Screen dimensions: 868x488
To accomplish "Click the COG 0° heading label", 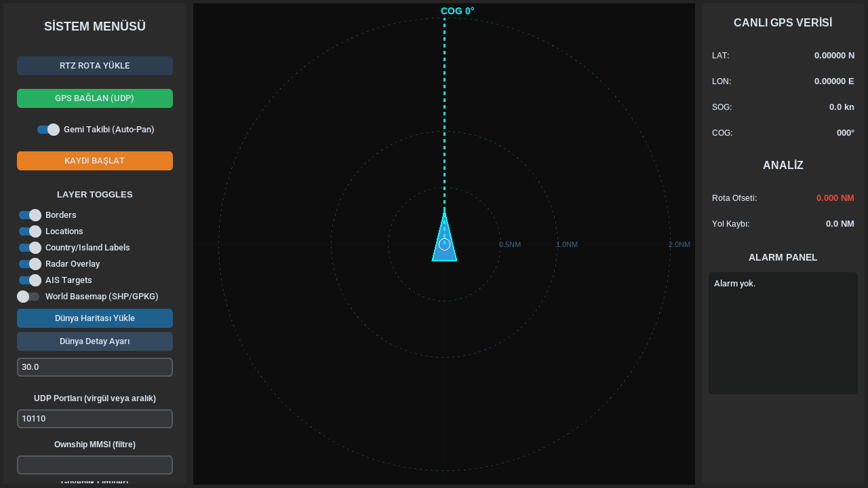I will [x=458, y=11].
